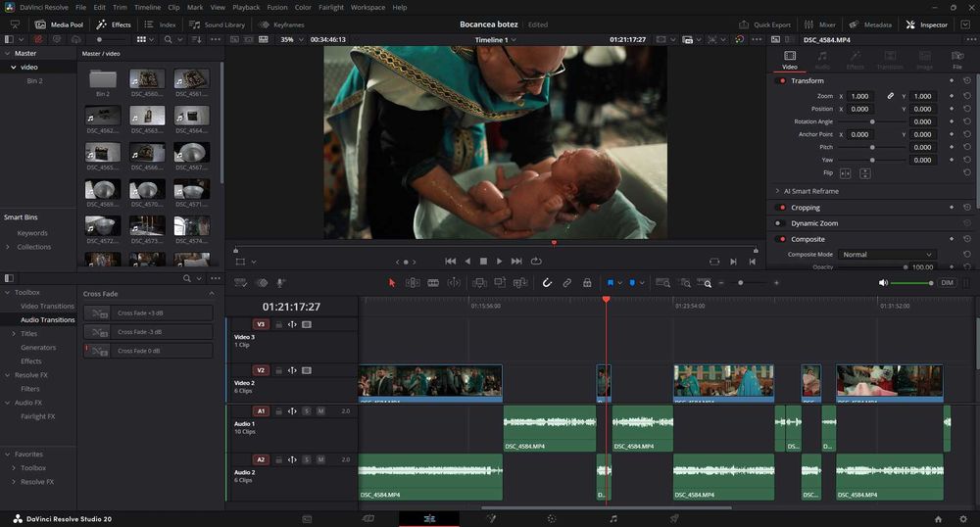980x527 pixels.
Task: Toggle the Effects panel button
Action: pyautogui.click(x=114, y=24)
